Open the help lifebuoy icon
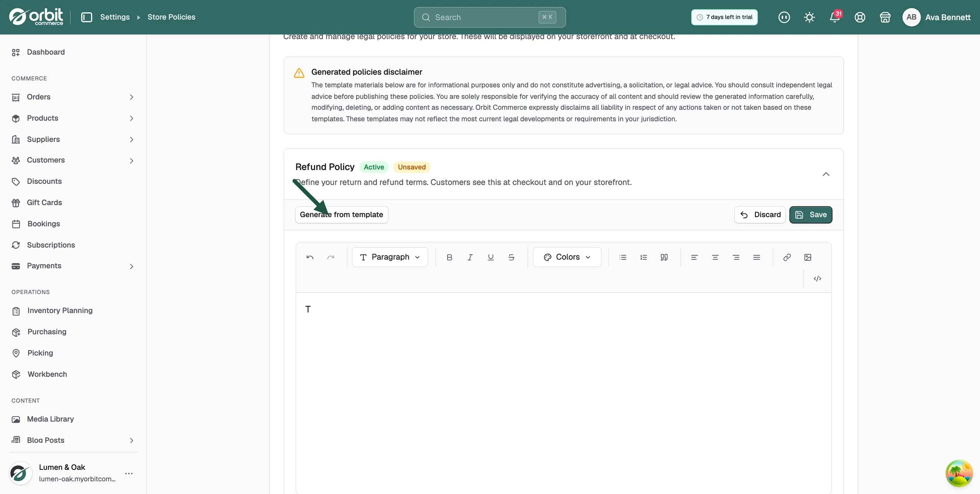980x494 pixels. pos(860,17)
